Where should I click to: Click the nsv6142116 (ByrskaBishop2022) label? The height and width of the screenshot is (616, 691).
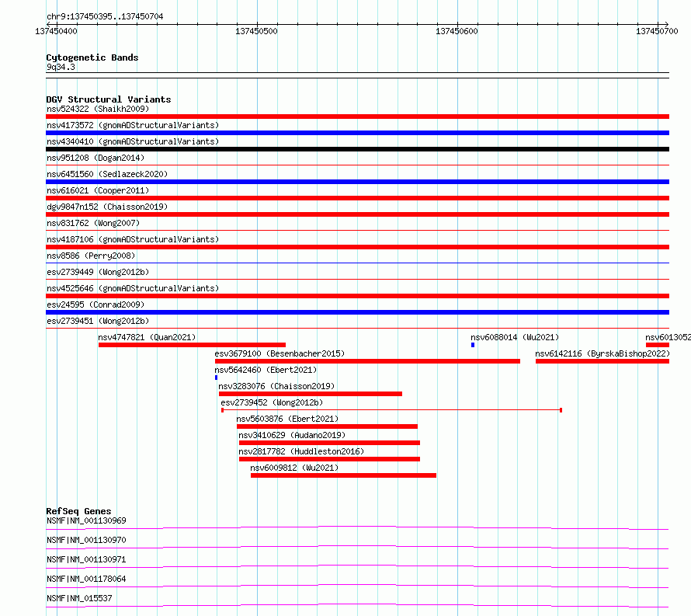click(x=602, y=353)
